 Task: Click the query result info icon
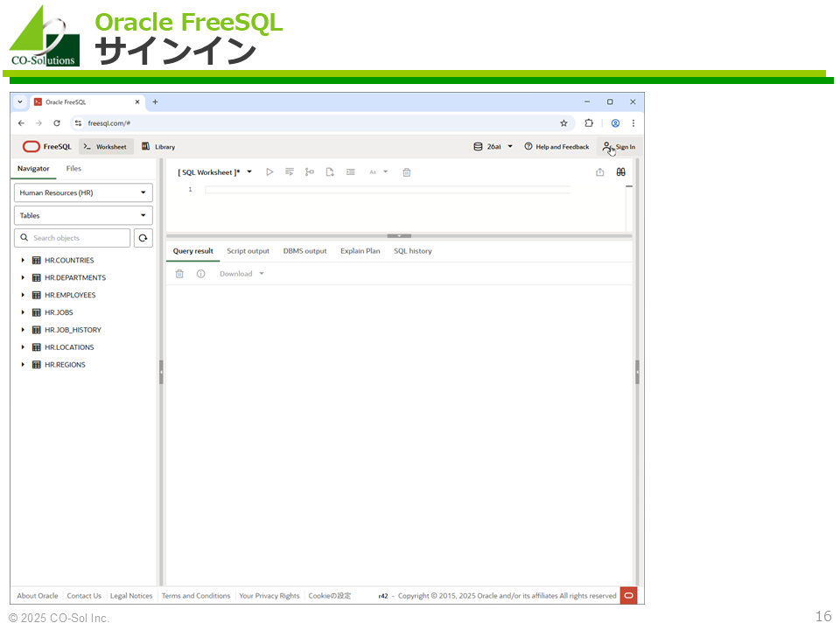200,274
